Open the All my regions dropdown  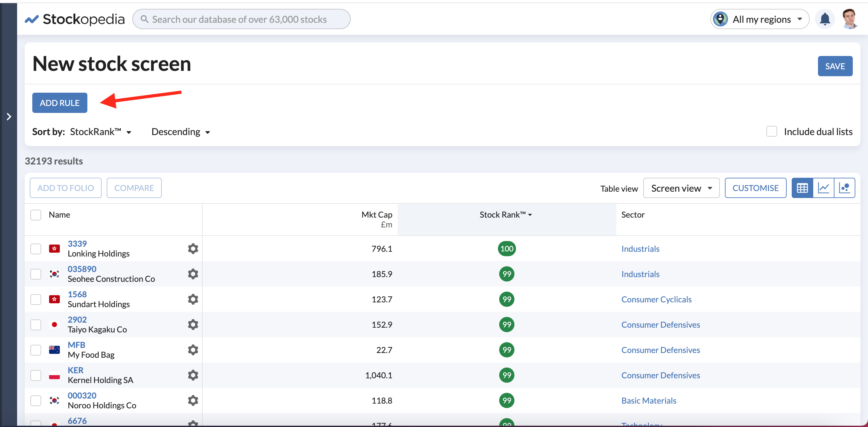pyautogui.click(x=759, y=19)
